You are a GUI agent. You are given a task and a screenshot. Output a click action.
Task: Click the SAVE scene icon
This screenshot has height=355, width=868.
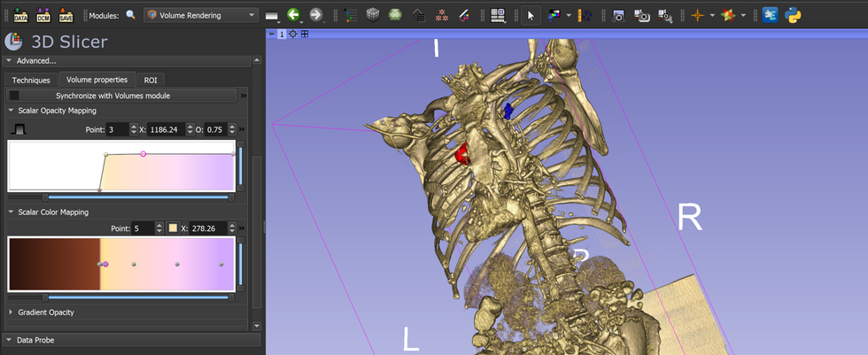pyautogui.click(x=66, y=15)
